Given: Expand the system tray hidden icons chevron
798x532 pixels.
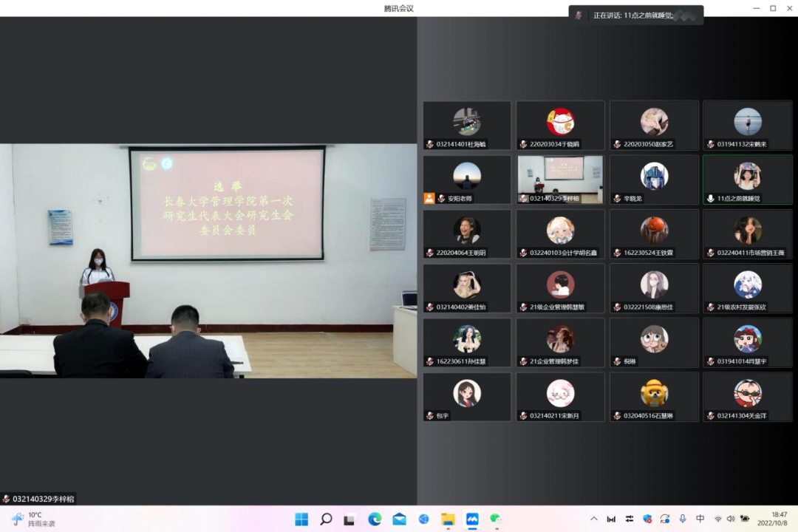Looking at the screenshot, I should tap(594, 519).
